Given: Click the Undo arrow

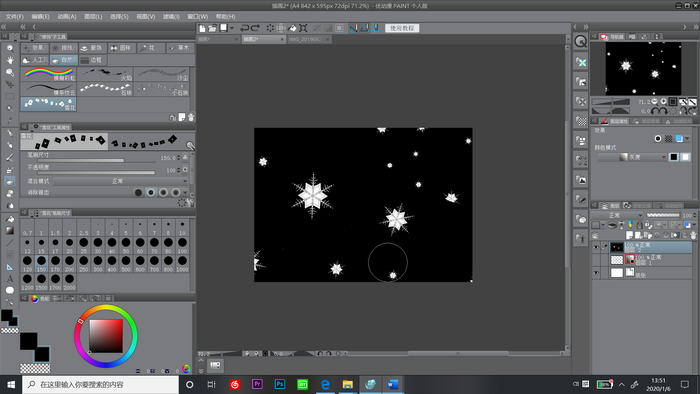Looking at the screenshot, I should pyautogui.click(x=244, y=28).
